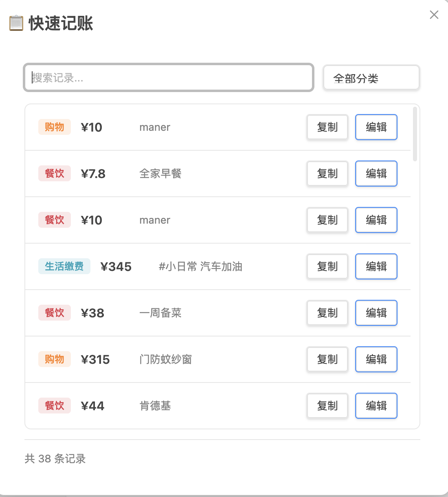Close the 快速记账 dialog
This screenshot has height=497, width=448.
coord(434,15)
